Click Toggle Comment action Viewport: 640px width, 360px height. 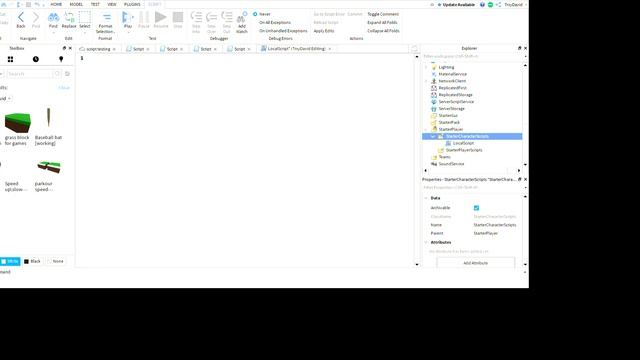[383, 14]
